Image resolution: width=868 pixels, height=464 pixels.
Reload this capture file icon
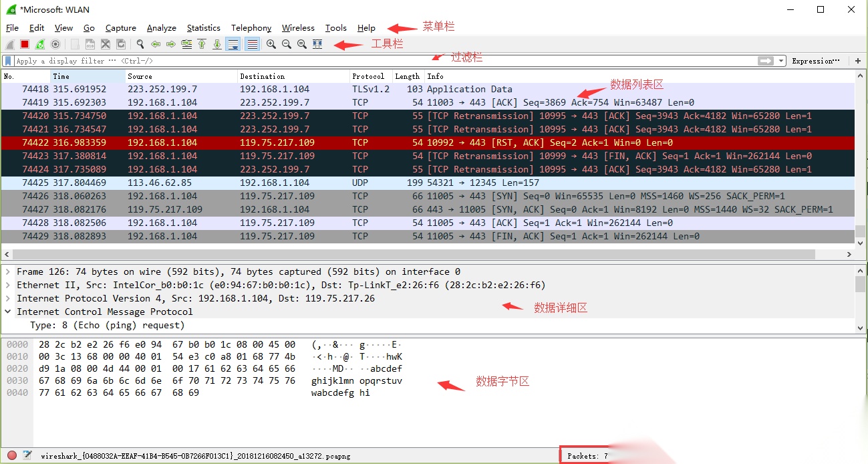pyautogui.click(x=121, y=44)
